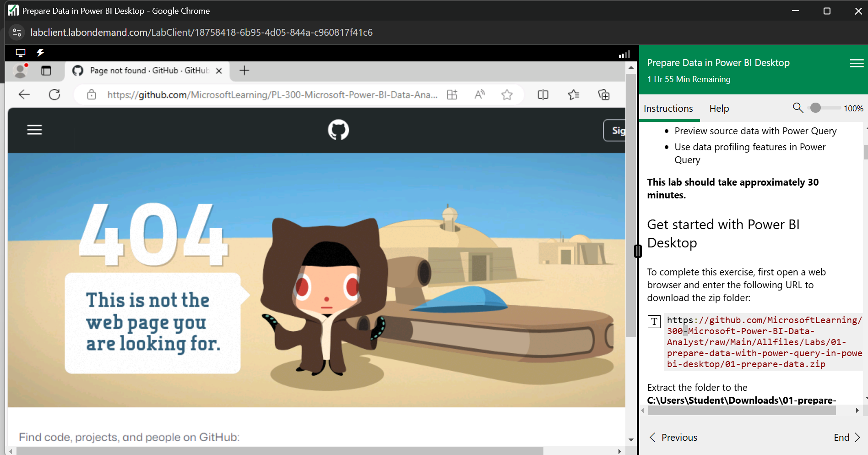Click the Chrome window address URL

[x=201, y=33]
